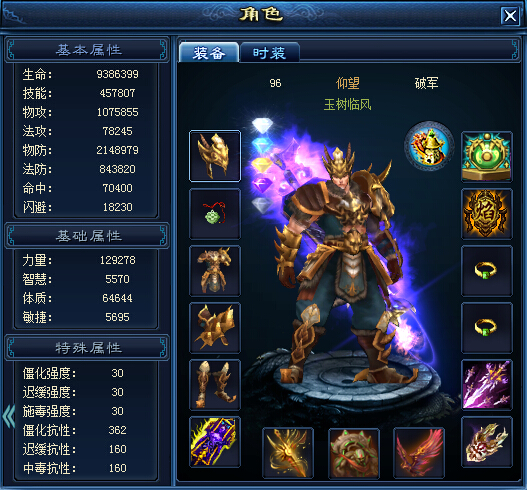The height and width of the screenshot is (490, 527).
Task: Select the golden helmet equipment slot
Action: pos(215,156)
